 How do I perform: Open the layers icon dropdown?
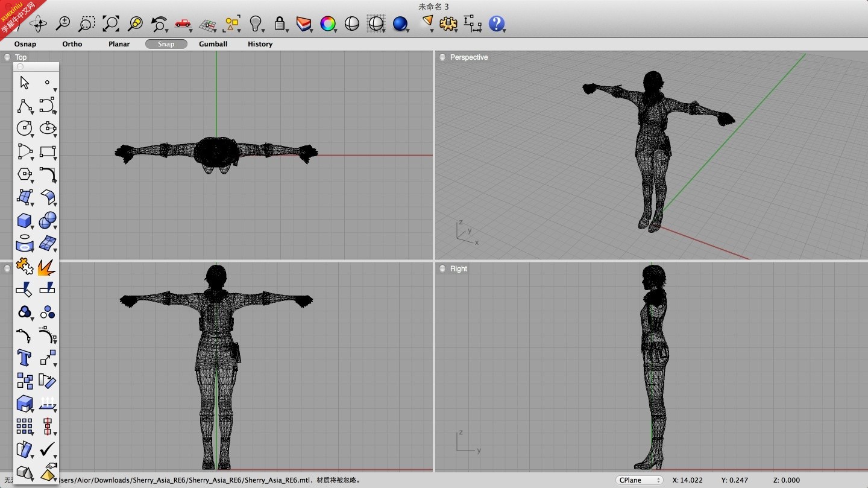(304, 24)
